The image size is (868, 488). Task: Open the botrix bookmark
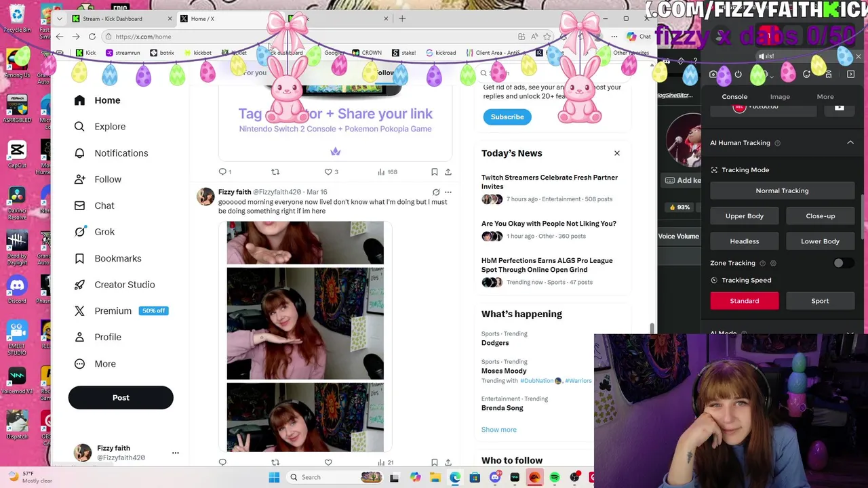[x=162, y=53]
